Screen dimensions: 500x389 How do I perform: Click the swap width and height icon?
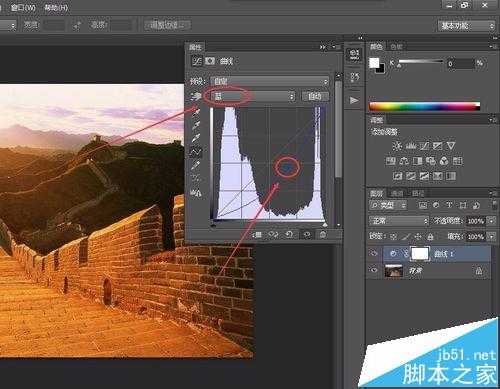[x=77, y=25]
